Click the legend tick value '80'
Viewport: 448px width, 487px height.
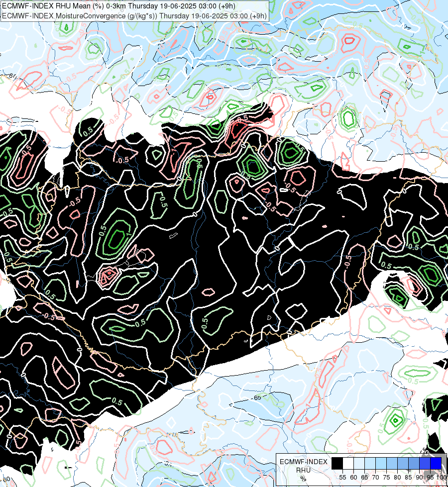397,478
